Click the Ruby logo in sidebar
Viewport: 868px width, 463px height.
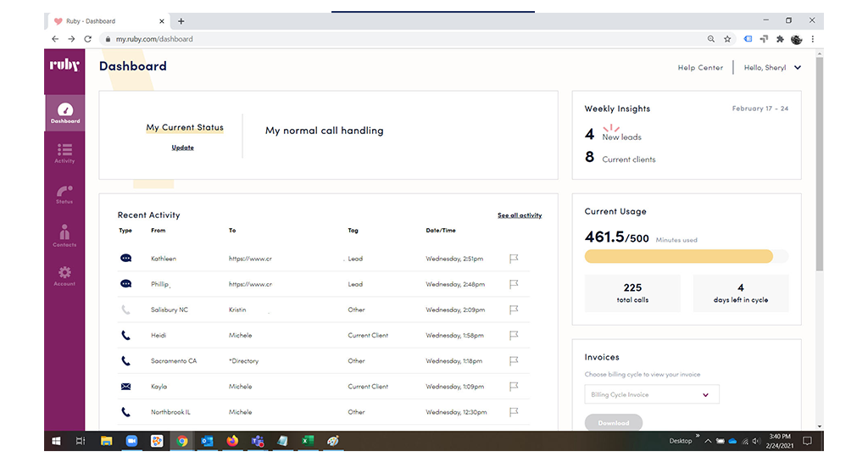coord(64,65)
